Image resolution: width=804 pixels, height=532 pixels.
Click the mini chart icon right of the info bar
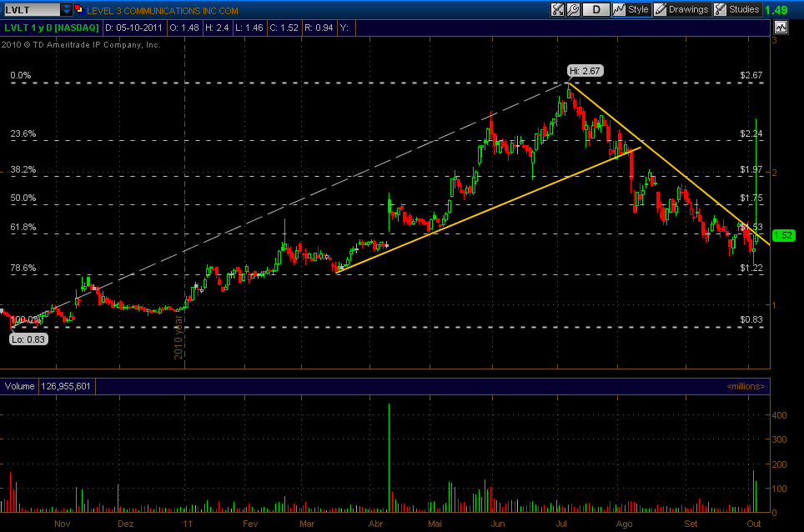click(781, 28)
